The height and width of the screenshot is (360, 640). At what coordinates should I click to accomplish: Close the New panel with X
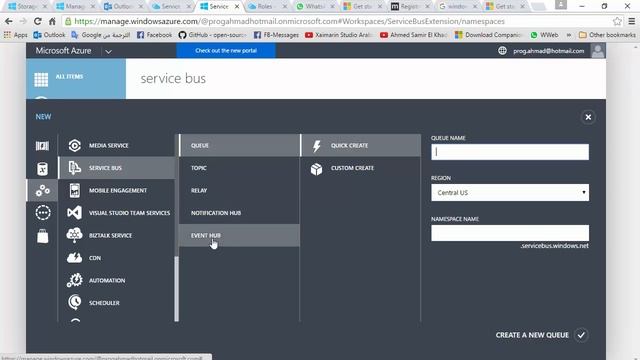pyautogui.click(x=588, y=117)
